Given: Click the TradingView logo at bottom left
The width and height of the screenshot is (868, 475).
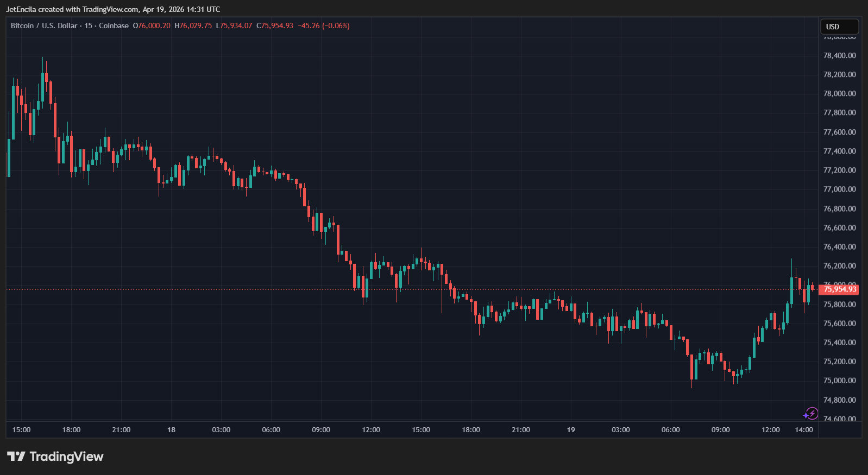Looking at the screenshot, I should [x=55, y=457].
